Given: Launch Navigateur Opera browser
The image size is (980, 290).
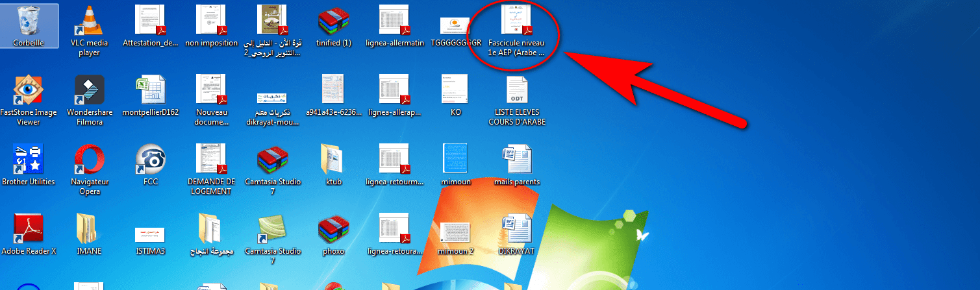Looking at the screenshot, I should coord(89,169).
